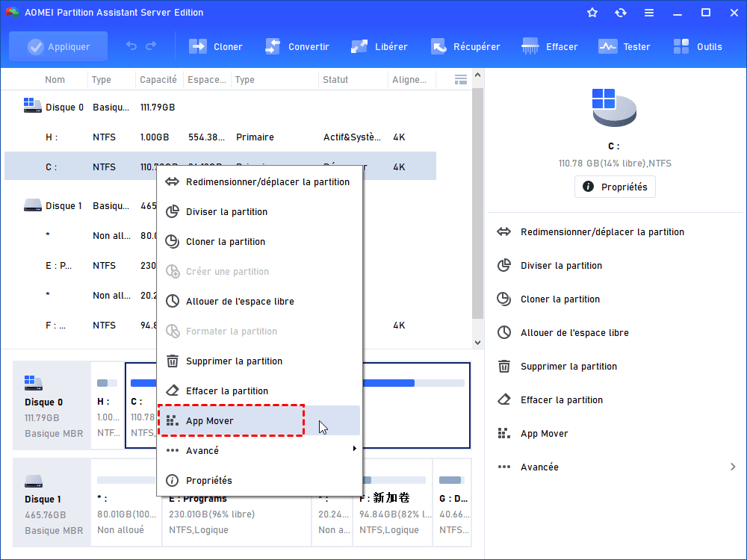747x560 pixels.
Task: Click Diviser la partition in right panel
Action: pos(561,266)
